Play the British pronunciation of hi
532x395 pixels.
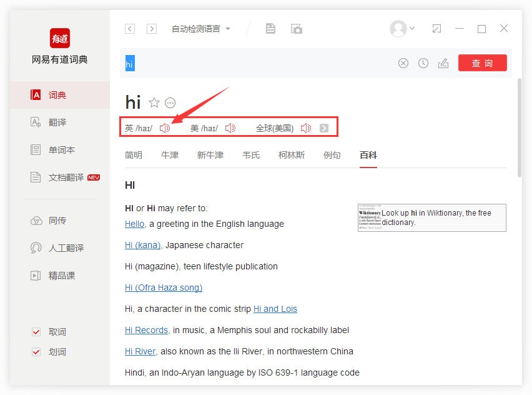[164, 127]
